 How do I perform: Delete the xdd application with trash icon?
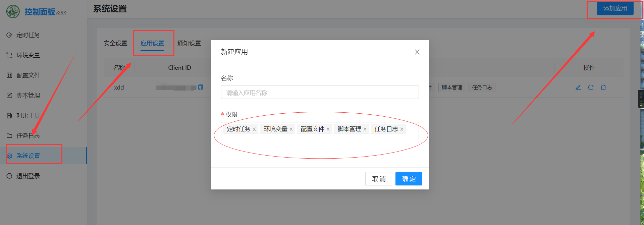[x=603, y=88]
